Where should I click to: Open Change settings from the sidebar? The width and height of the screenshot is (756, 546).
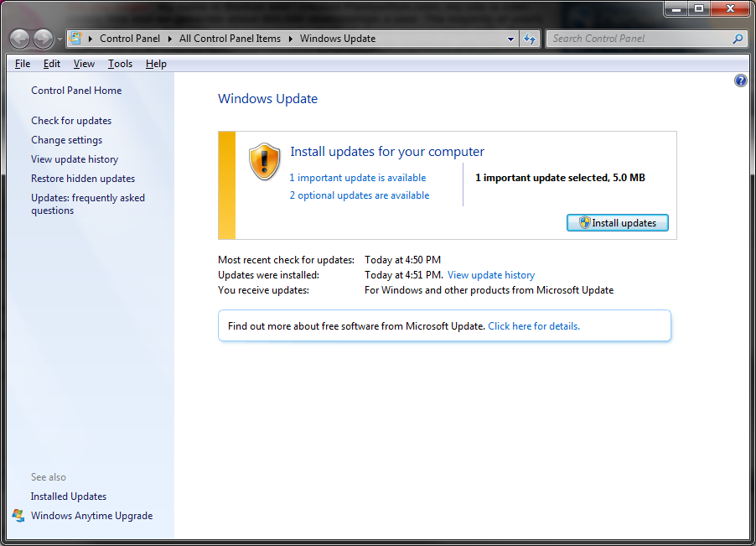(66, 139)
